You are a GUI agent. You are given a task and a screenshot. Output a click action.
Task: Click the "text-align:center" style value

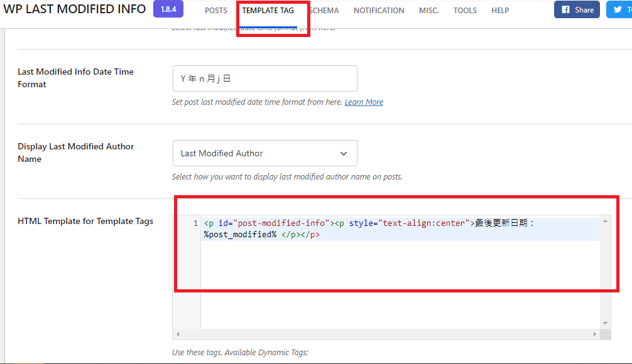424,223
